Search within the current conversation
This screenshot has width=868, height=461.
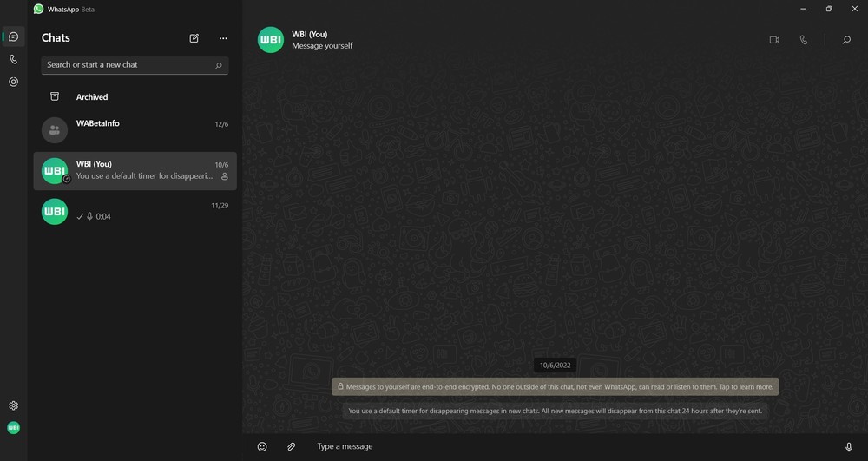click(846, 40)
